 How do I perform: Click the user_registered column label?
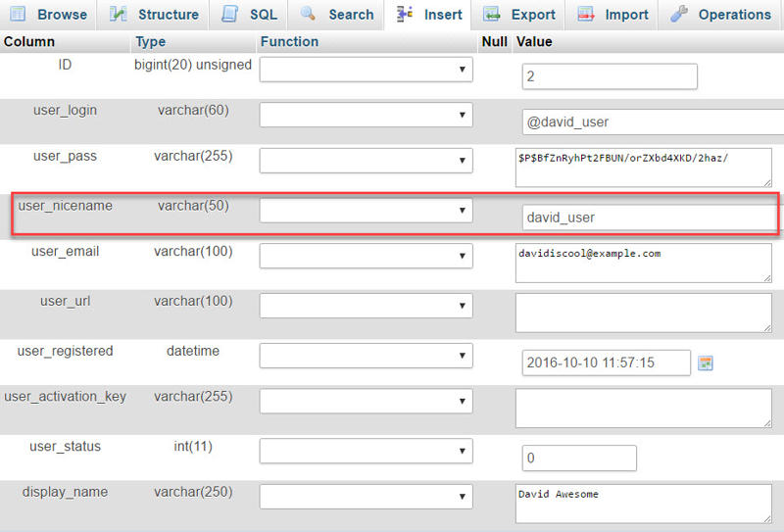[x=65, y=351]
